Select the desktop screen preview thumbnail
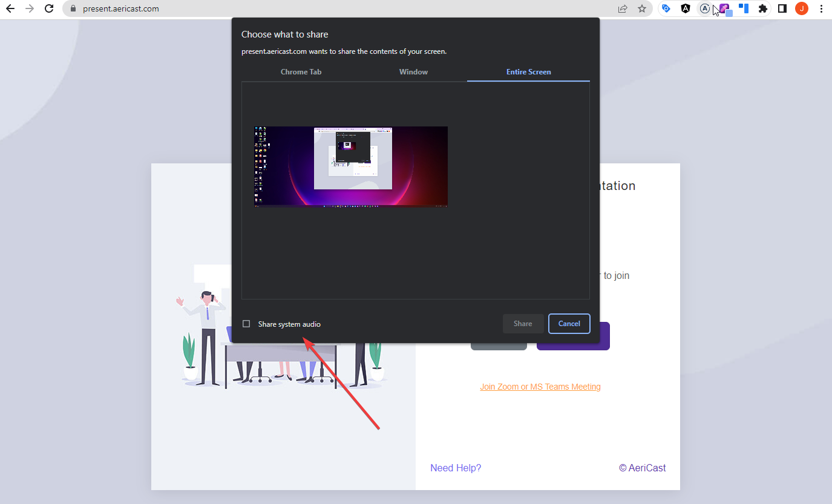 [350, 166]
